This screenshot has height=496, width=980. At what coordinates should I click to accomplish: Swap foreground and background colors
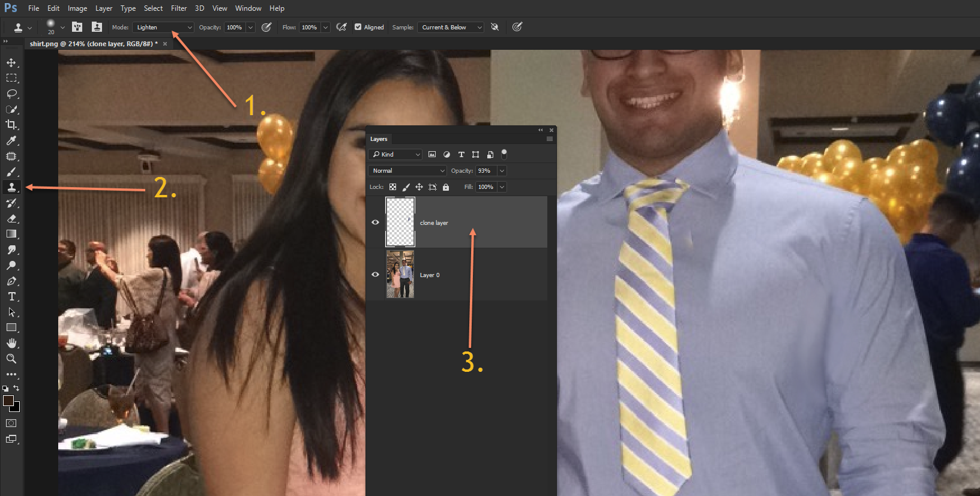click(16, 389)
